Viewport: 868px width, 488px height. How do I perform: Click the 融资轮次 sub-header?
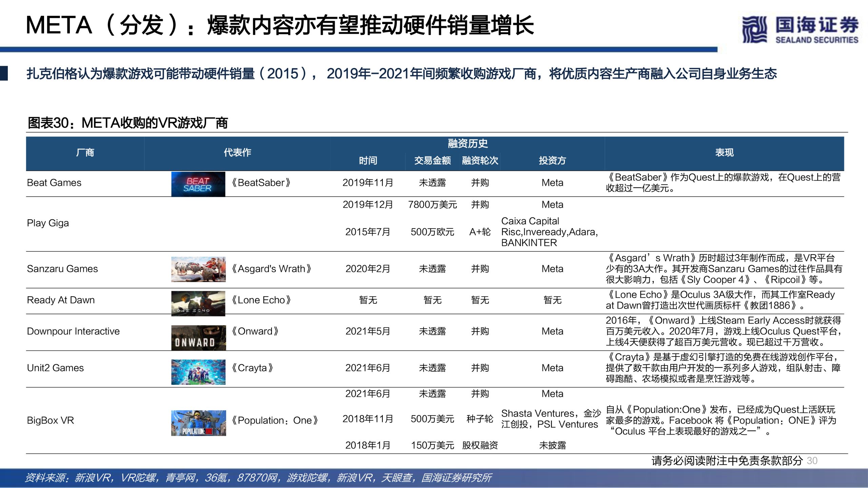pyautogui.click(x=480, y=161)
